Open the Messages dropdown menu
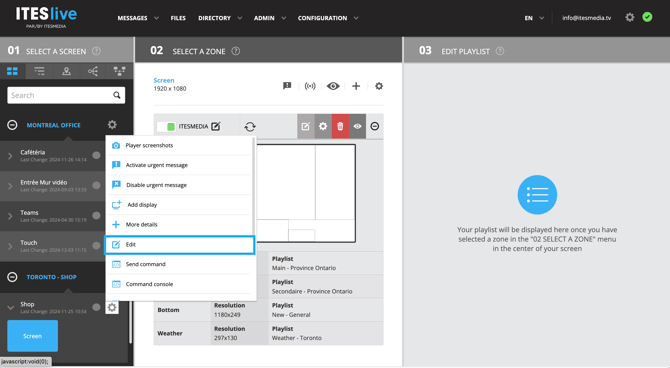670x368 pixels. click(x=138, y=18)
